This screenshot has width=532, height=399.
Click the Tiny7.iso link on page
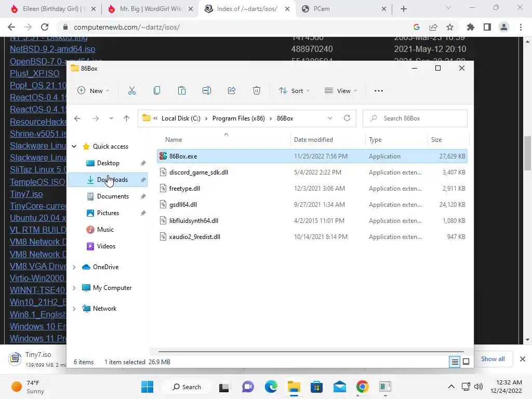(x=26, y=194)
